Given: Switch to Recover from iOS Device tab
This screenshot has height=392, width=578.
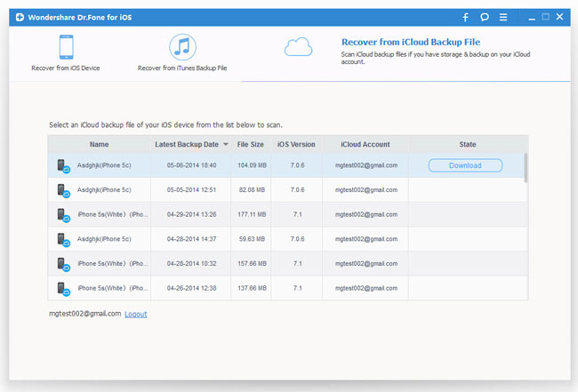Looking at the screenshot, I should pyautogui.click(x=66, y=68).
